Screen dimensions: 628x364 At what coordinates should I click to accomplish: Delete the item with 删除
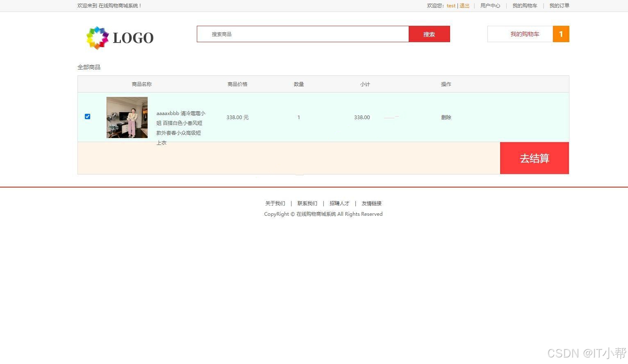click(x=446, y=118)
